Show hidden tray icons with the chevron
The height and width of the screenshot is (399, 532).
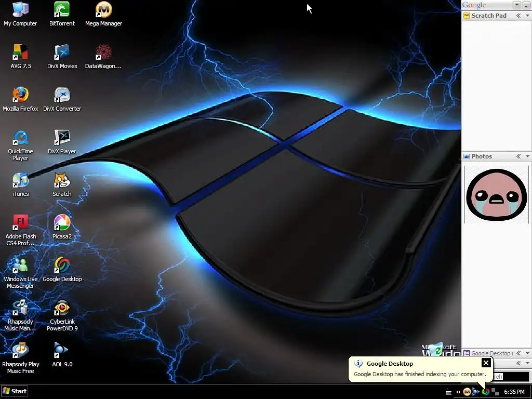click(x=458, y=392)
